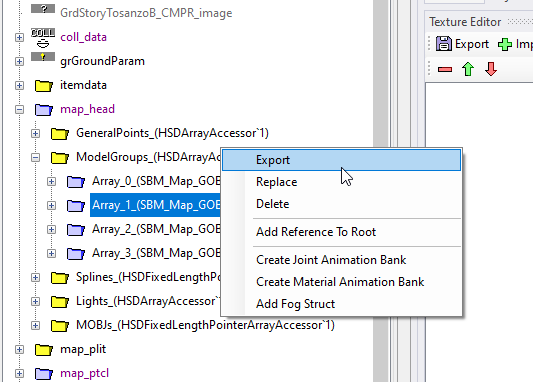Click the map_plit folder icon
Image resolution: width=533 pixels, height=382 pixels.
point(44,350)
